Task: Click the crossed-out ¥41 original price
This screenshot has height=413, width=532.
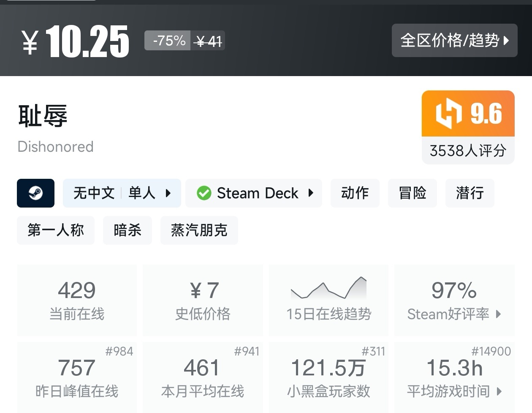Action: coord(208,41)
